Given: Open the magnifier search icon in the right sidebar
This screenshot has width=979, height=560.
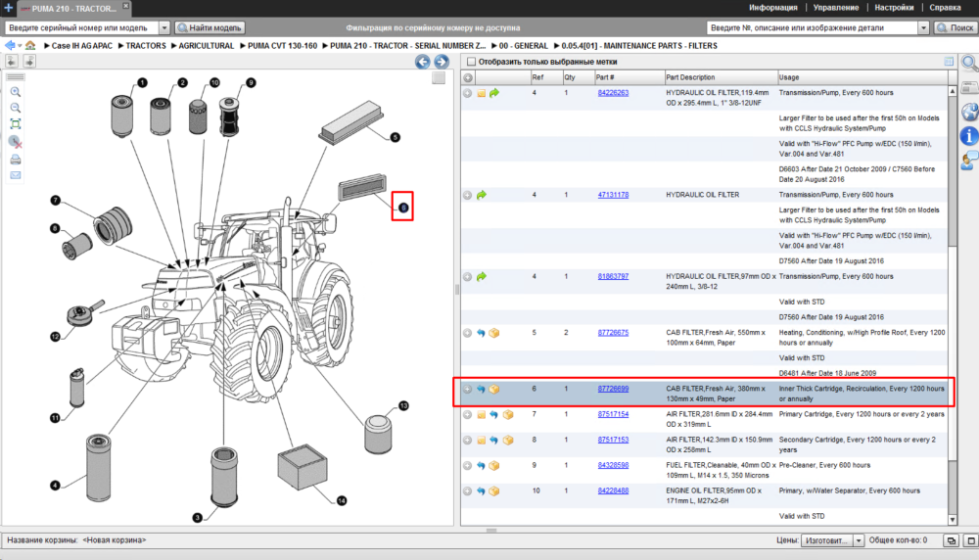Looking at the screenshot, I should coord(969,63).
